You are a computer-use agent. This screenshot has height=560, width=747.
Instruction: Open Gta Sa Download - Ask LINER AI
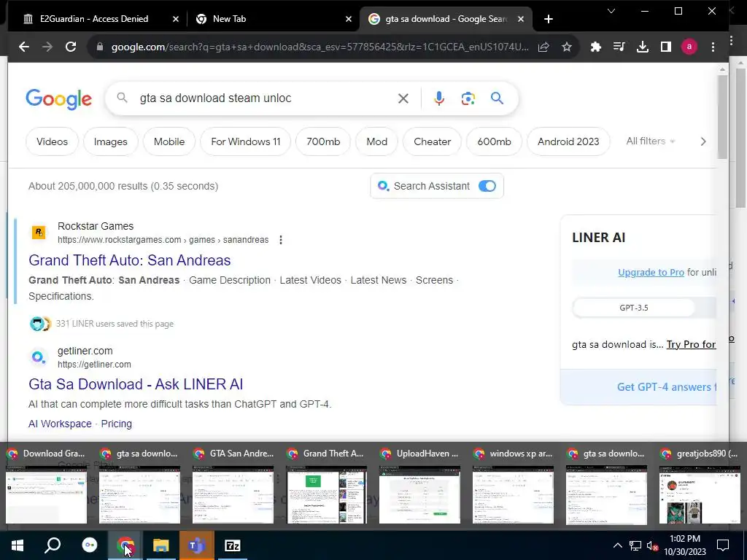[x=136, y=384]
